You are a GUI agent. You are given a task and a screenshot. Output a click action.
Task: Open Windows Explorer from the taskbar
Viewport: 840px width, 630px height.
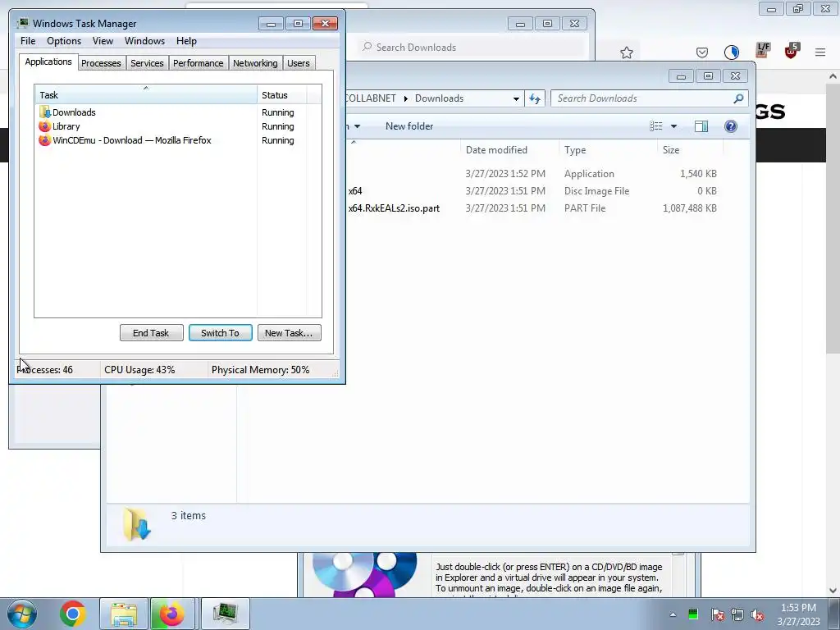124,614
